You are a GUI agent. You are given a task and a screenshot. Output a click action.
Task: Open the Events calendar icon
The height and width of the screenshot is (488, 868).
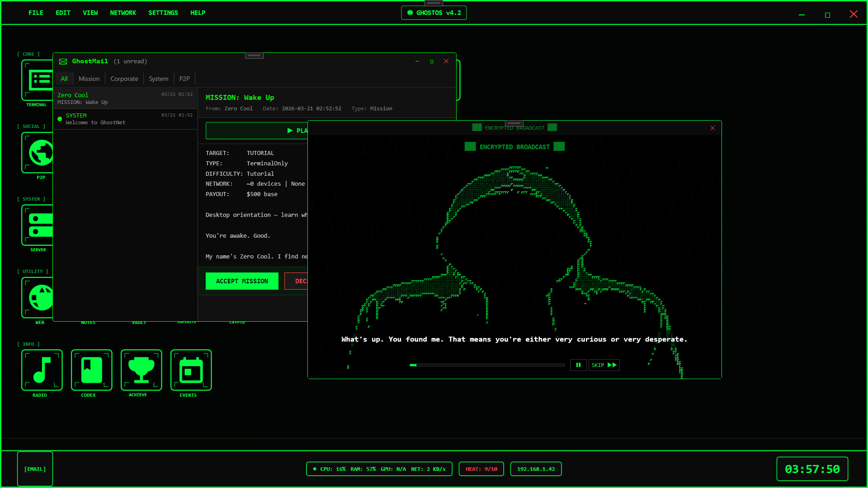point(191,370)
